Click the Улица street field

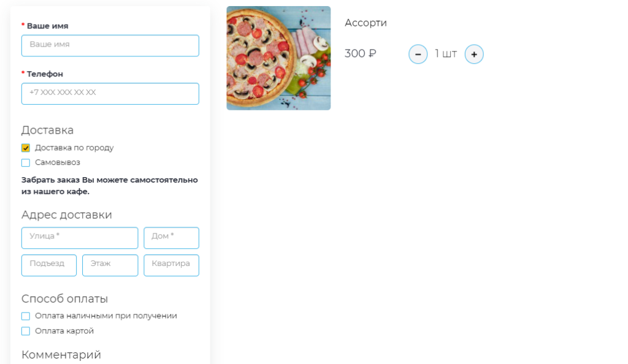point(80,238)
